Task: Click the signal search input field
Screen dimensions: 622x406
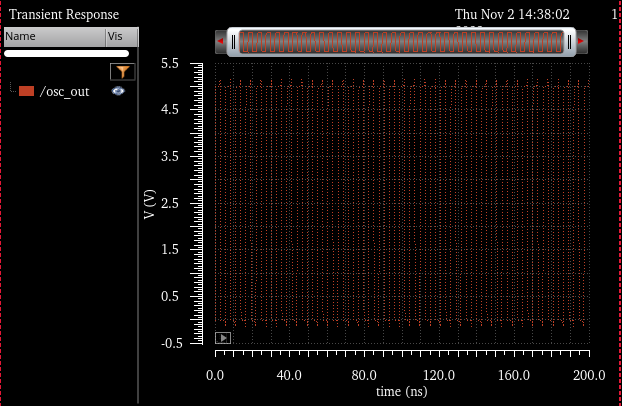Action: 67,54
